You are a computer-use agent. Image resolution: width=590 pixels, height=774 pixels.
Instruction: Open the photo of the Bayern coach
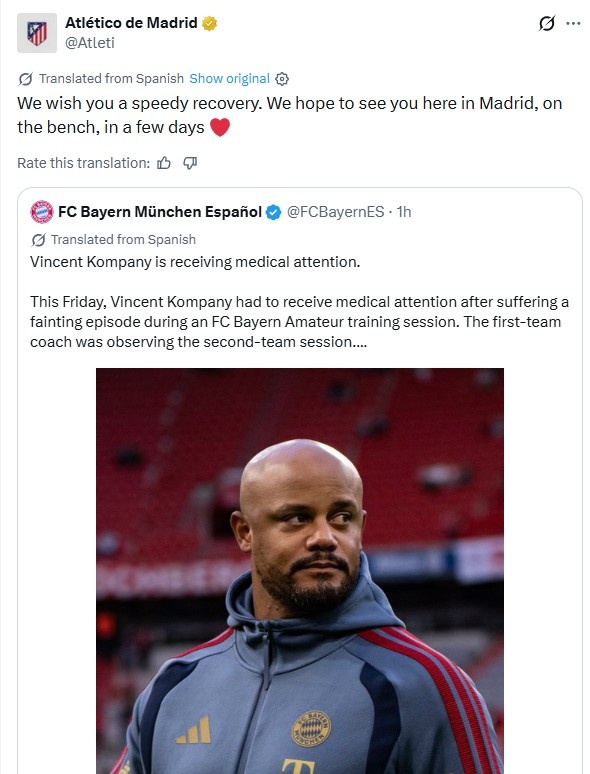(300, 571)
